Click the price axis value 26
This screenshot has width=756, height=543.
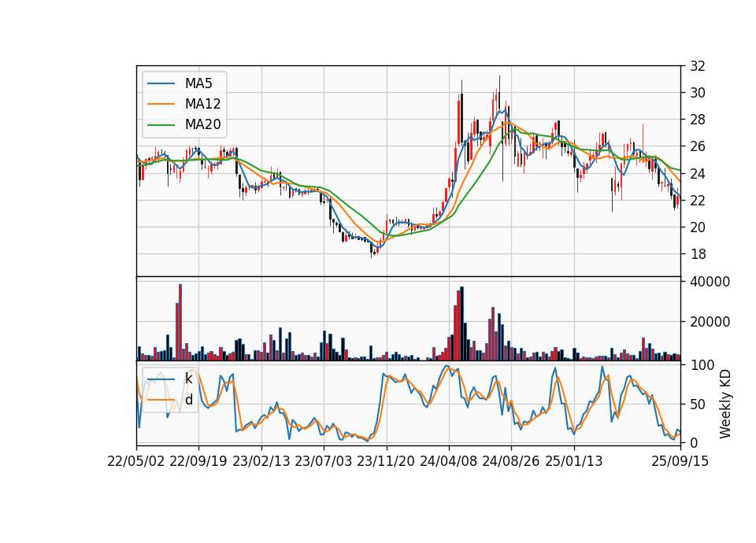[698, 146]
